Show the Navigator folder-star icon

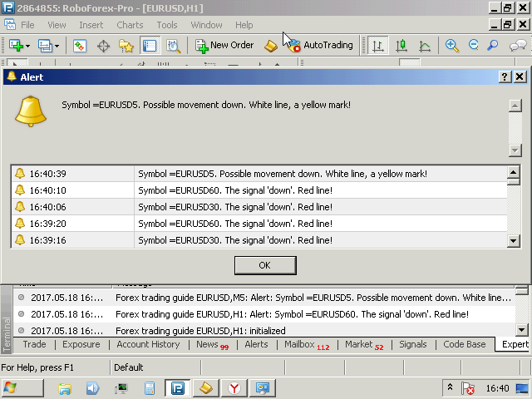pyautogui.click(x=126, y=46)
